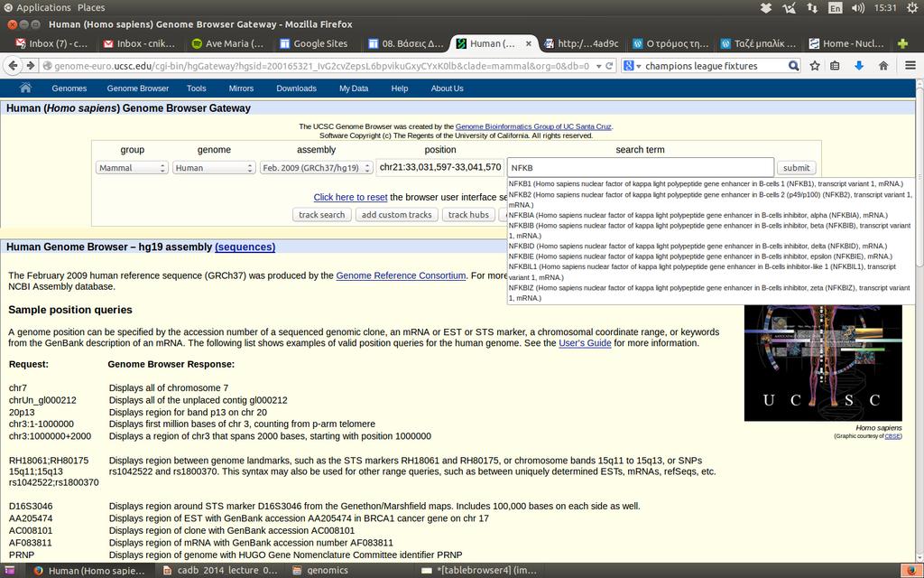Click the search term field containing NFKB
The image size is (924, 578).
(x=640, y=167)
